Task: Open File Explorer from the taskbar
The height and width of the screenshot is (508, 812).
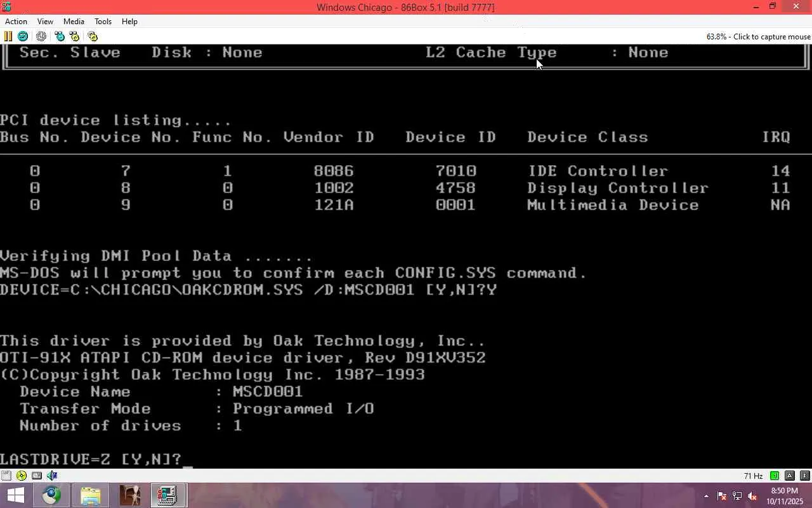Action: (91, 495)
